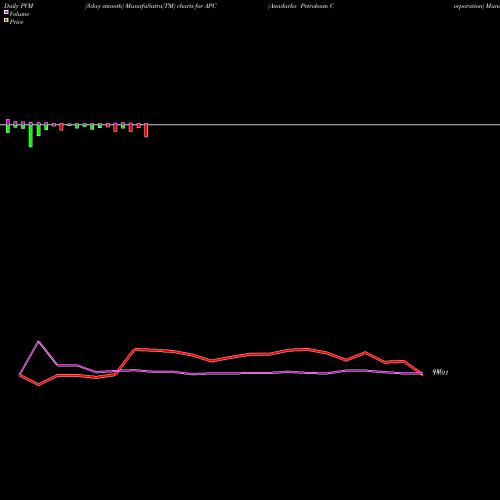Select the Volume legend label

click(19, 14)
